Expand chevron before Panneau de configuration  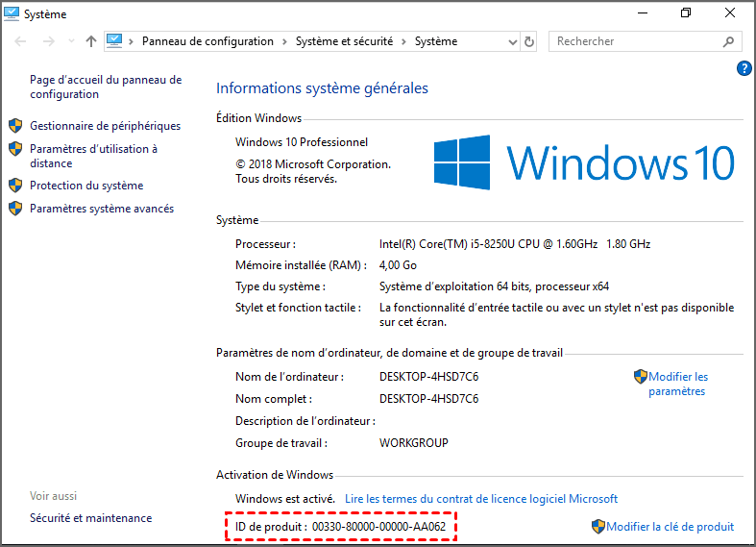[131, 42]
